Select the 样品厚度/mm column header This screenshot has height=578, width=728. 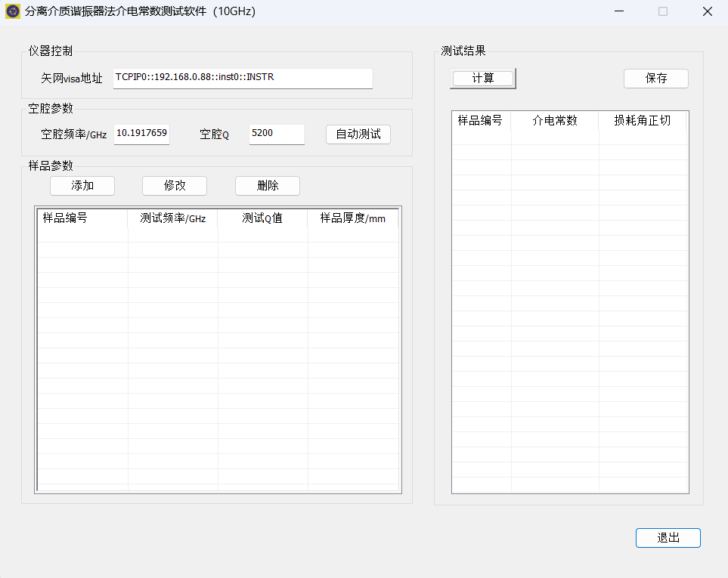pos(353,218)
